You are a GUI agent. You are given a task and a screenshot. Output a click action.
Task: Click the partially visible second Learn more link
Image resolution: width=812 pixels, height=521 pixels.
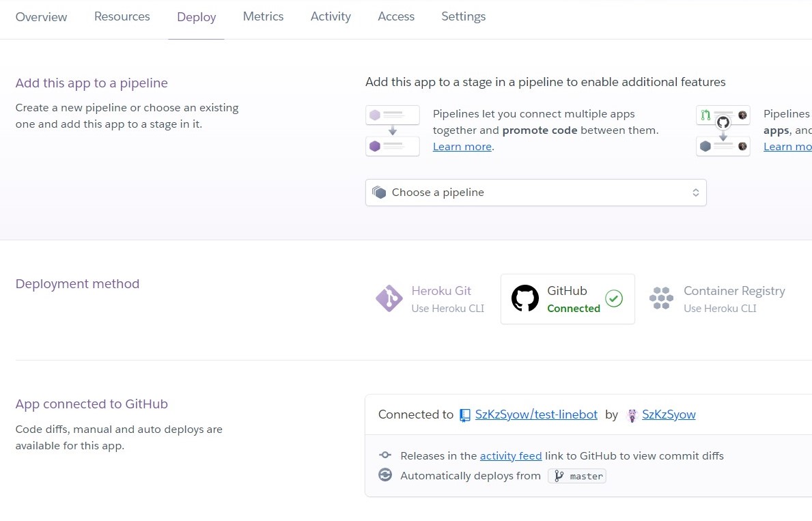[787, 147]
